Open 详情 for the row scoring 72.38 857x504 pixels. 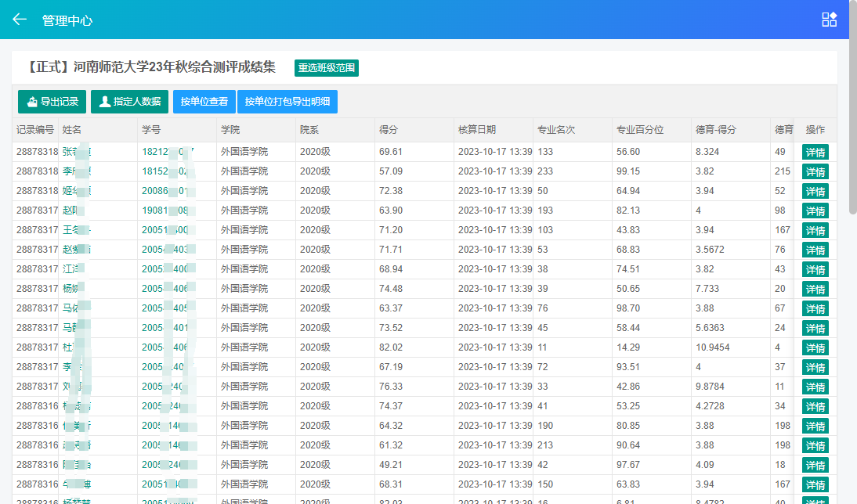[815, 192]
